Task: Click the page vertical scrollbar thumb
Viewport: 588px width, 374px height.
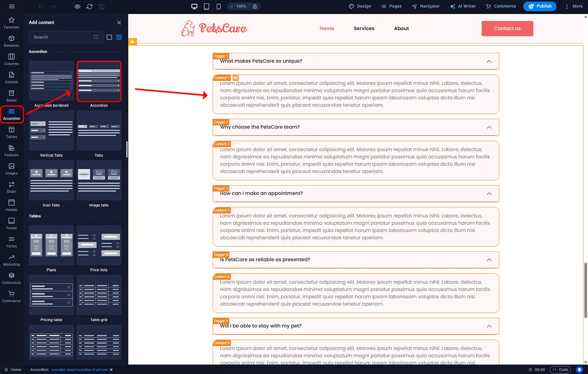Action: (x=586, y=290)
